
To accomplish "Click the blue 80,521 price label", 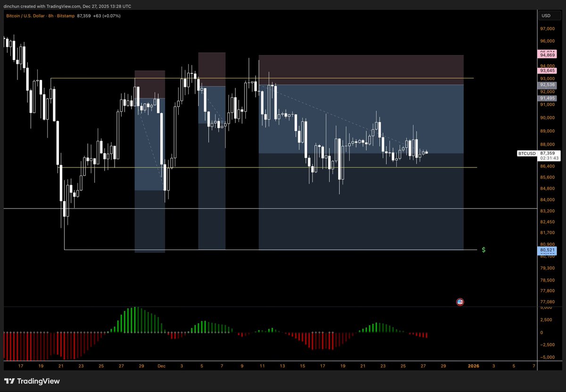I will [547, 251].
